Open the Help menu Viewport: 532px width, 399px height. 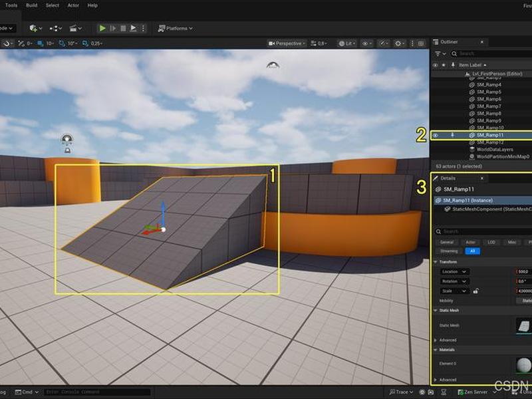click(92, 5)
